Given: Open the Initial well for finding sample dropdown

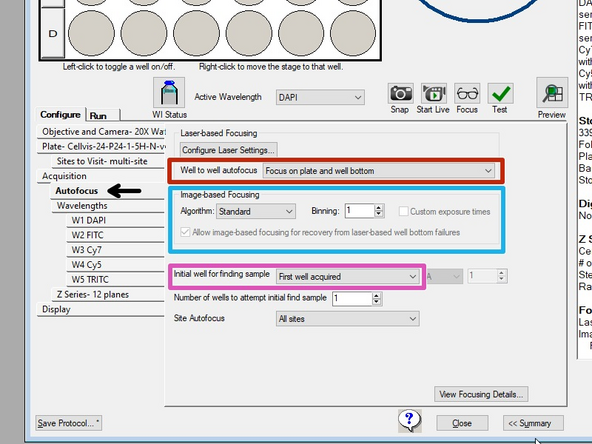Looking at the screenshot, I should pyautogui.click(x=347, y=277).
